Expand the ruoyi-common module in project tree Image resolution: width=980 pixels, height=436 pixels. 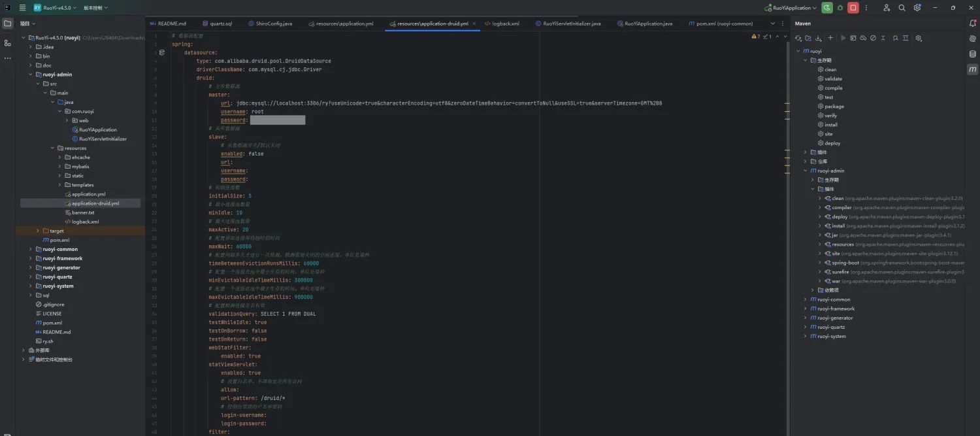30,249
